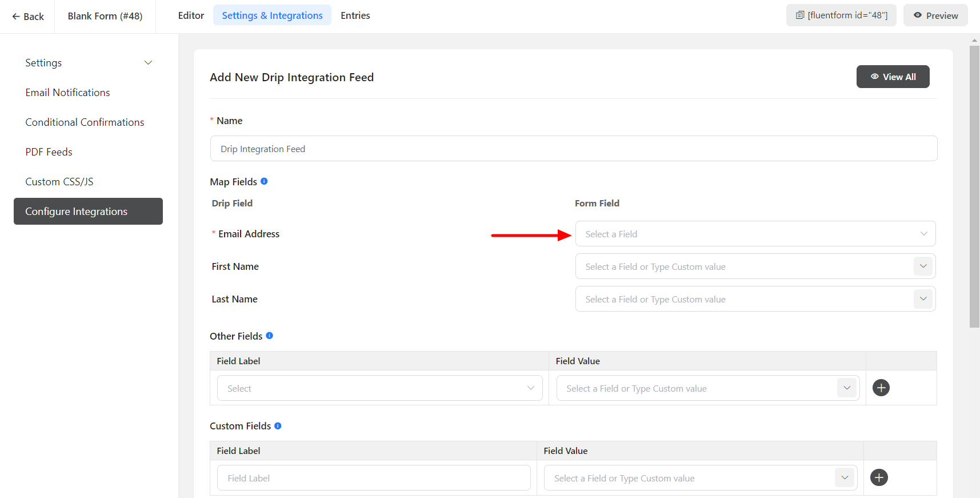Image resolution: width=980 pixels, height=498 pixels.
Task: Click the View All button
Action: tap(893, 77)
